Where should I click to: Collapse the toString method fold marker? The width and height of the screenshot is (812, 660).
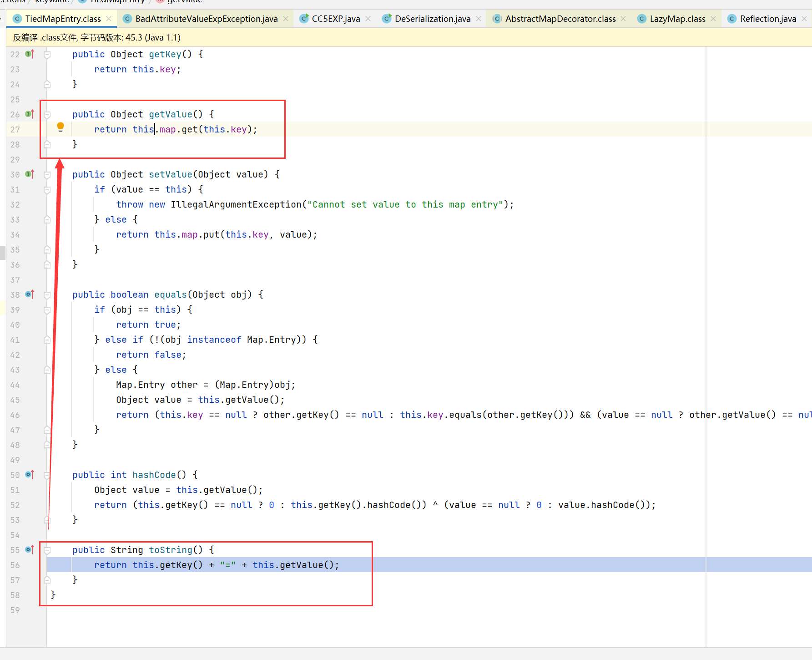pos(47,550)
